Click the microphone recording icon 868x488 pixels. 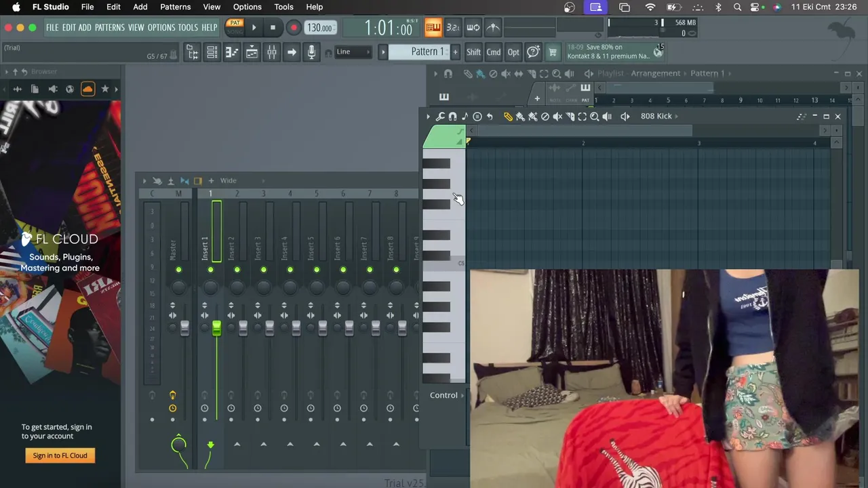311,52
